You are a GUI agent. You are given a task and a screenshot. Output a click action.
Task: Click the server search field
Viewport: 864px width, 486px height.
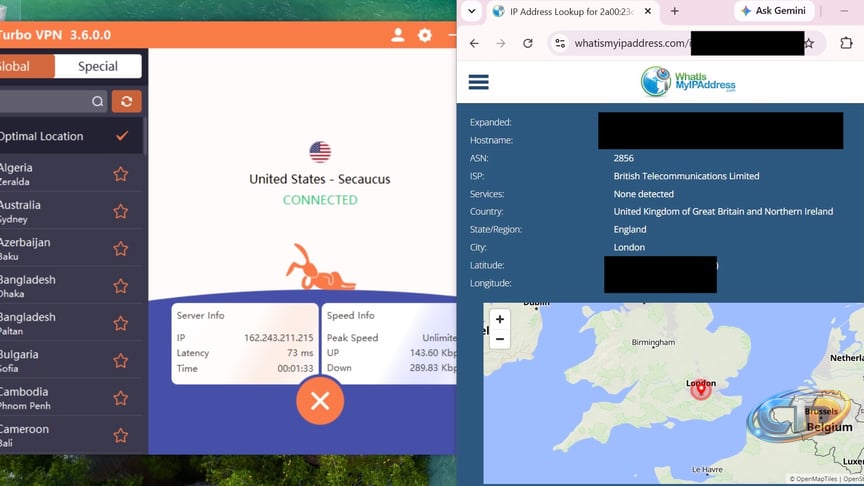[53, 101]
